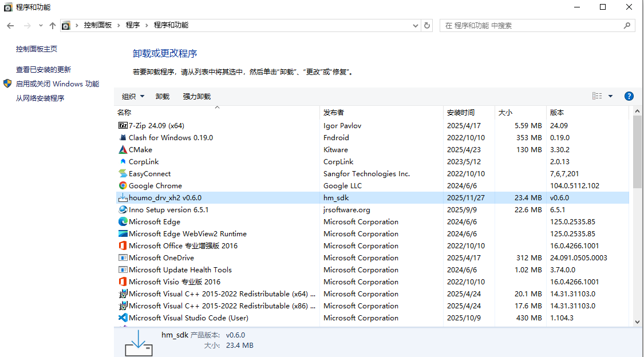644x357 pixels.
Task: Click the EasyConnect program icon
Action: [x=123, y=173]
